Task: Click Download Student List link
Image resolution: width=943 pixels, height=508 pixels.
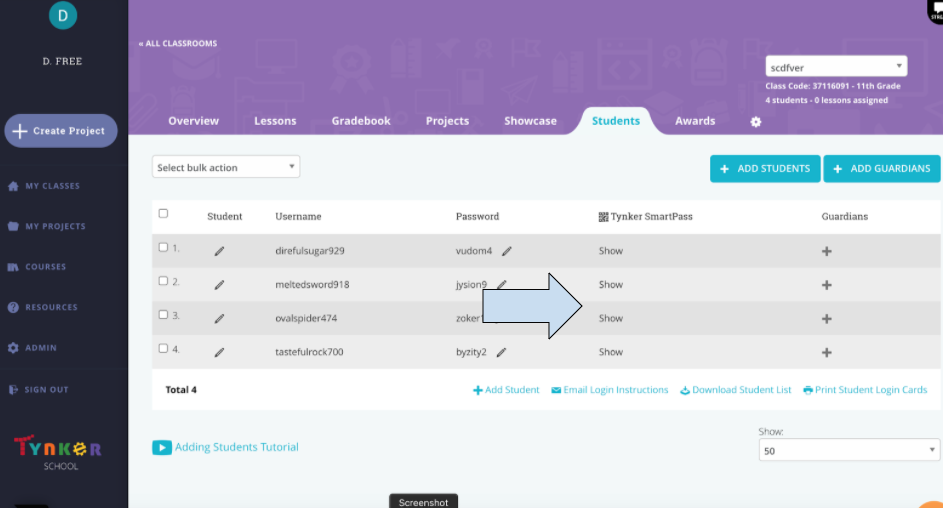Action: click(x=736, y=390)
